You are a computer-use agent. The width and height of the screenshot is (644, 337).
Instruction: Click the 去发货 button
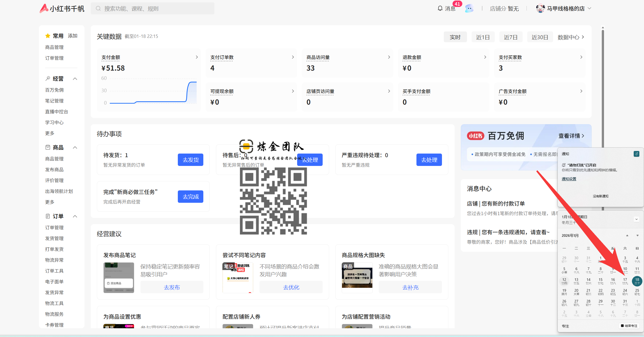tap(190, 160)
